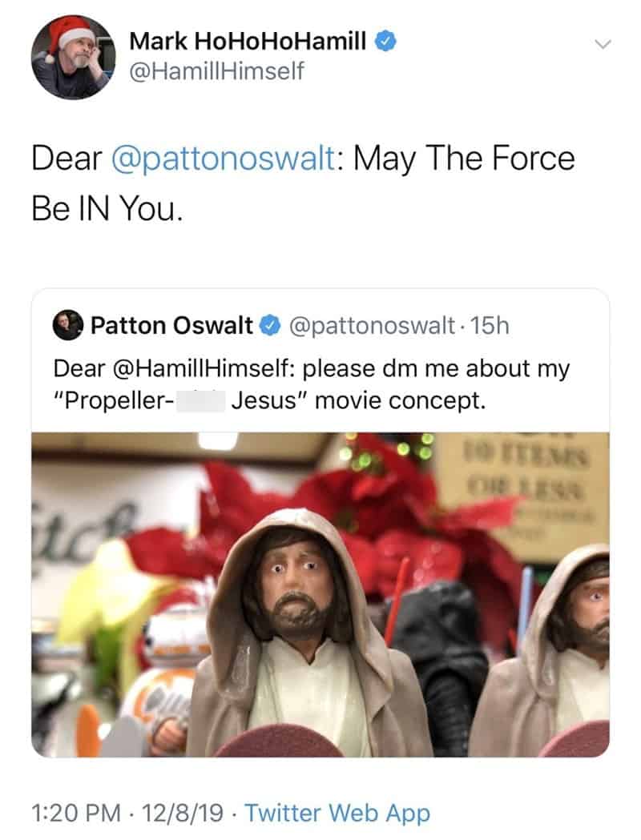
Task: Click the verified badge beside Mark HoHoHoHamill
Action: [x=388, y=39]
